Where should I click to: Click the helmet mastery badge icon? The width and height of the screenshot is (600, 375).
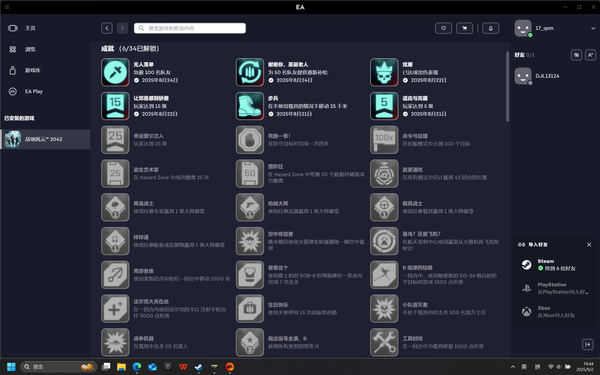(x=116, y=207)
